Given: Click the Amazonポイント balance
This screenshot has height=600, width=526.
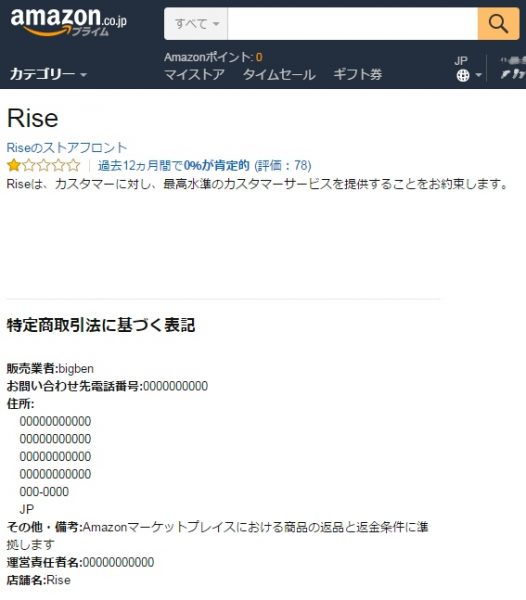Looking at the screenshot, I should click(x=213, y=57).
